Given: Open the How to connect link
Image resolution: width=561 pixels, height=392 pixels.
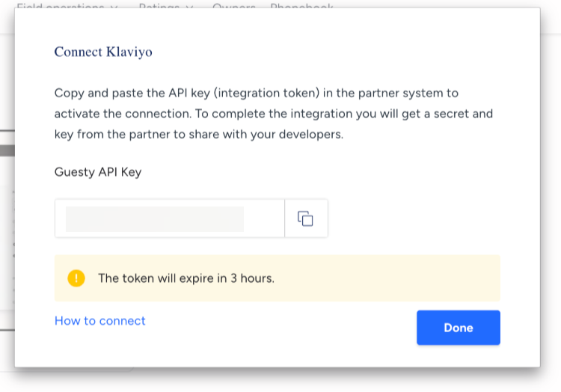Looking at the screenshot, I should click(100, 321).
